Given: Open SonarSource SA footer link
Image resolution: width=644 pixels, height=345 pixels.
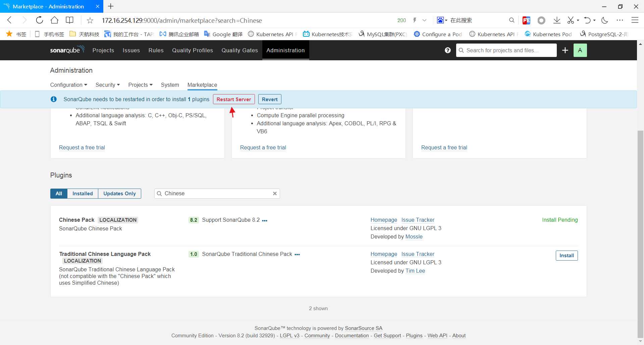Looking at the screenshot, I should point(364,328).
